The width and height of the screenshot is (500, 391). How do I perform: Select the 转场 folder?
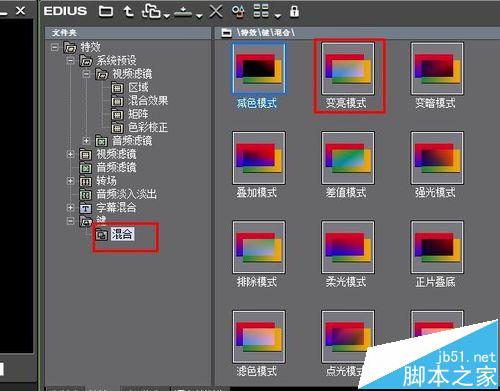(x=106, y=181)
